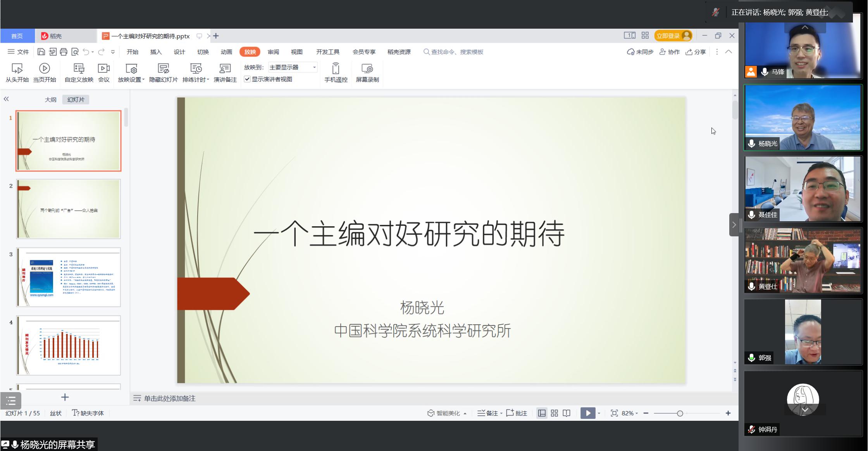The height and width of the screenshot is (451, 868).
Task: Toggle normal view button in status bar
Action: tap(542, 413)
